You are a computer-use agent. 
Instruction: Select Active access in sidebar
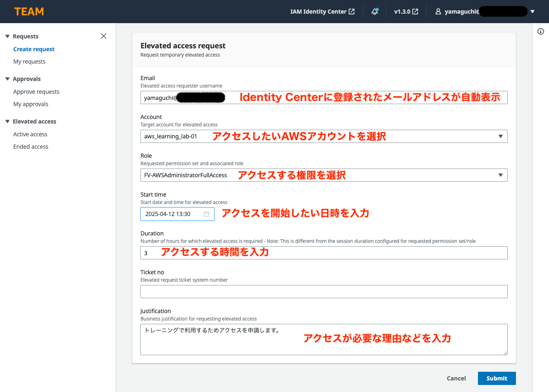[30, 134]
